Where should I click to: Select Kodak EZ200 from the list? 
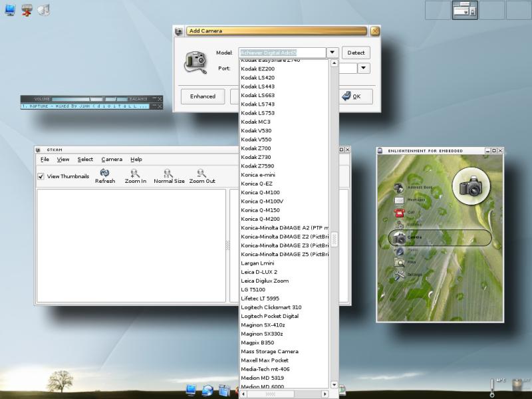click(285, 69)
